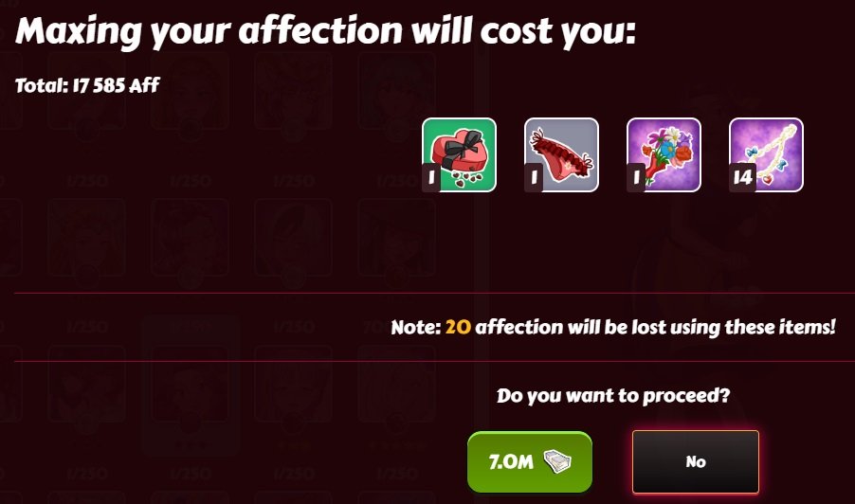Select the heart-shaped chocolate box gift
The image size is (855, 504).
(x=459, y=154)
